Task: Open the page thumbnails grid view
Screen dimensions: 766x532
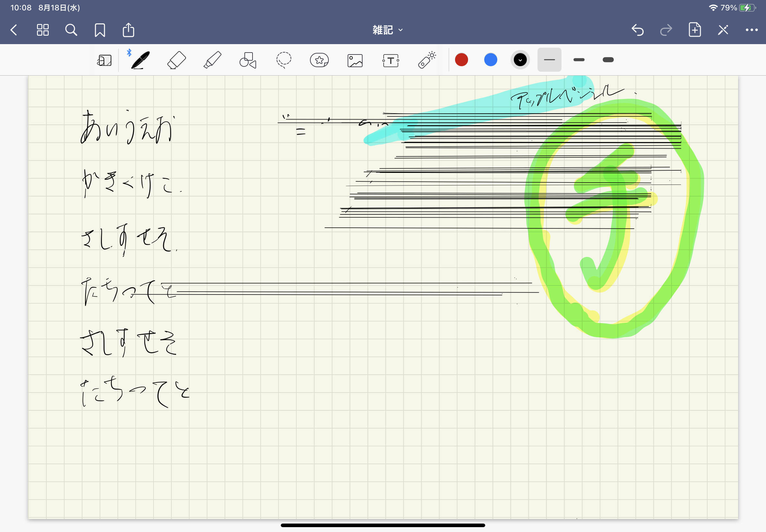Action: pyautogui.click(x=43, y=30)
